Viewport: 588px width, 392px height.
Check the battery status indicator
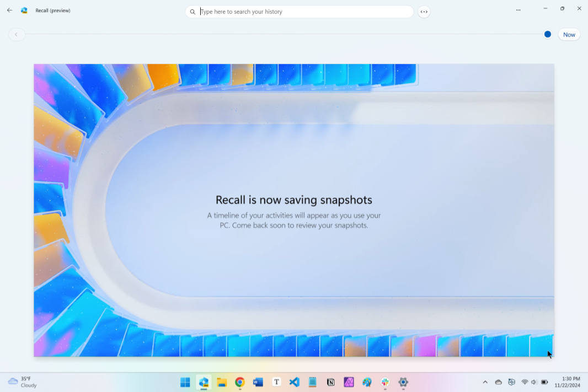click(545, 382)
